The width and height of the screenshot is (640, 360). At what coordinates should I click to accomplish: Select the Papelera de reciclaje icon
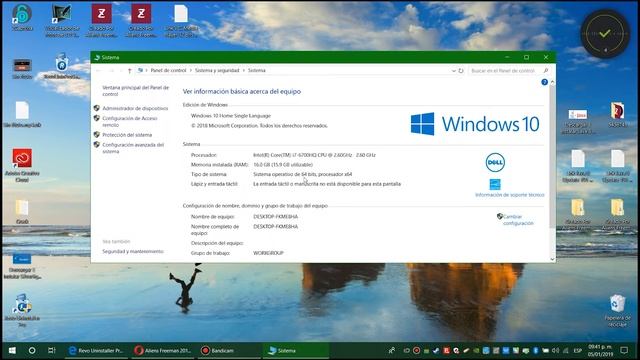(617, 310)
